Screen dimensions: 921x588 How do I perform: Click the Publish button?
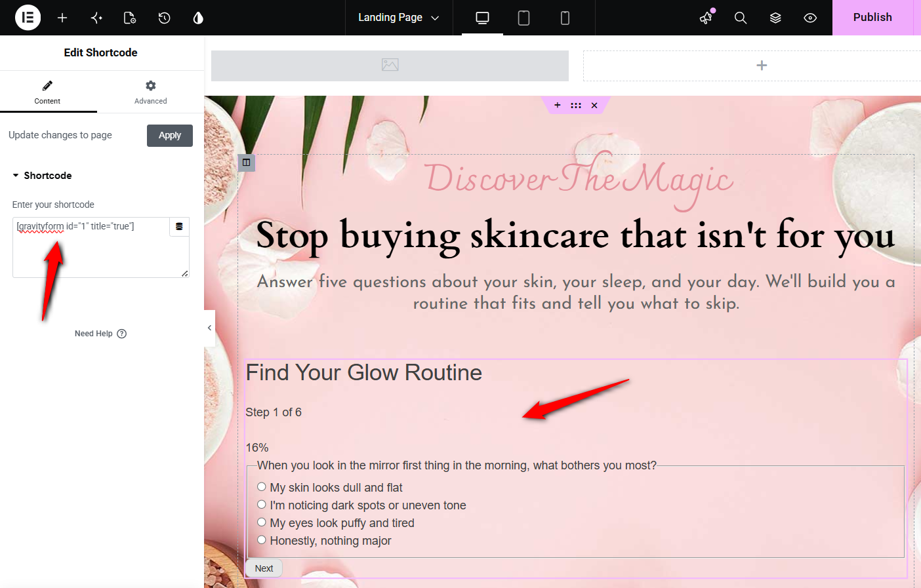click(872, 18)
